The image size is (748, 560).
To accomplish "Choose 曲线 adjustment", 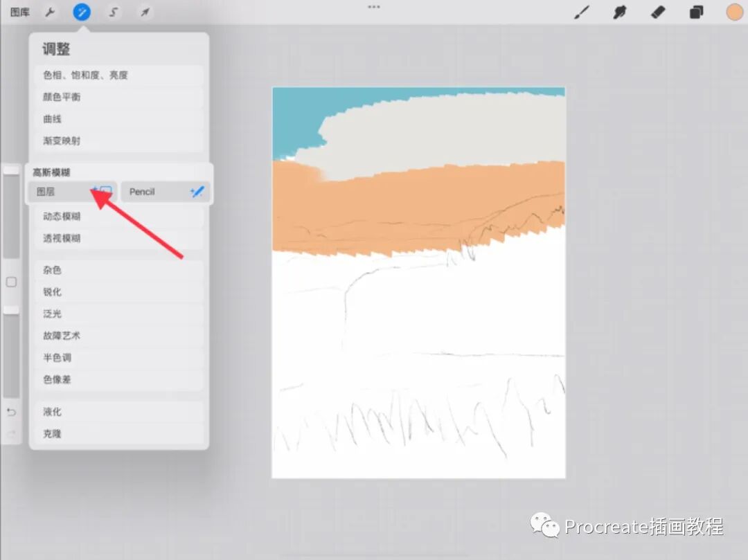I will 119,118.
